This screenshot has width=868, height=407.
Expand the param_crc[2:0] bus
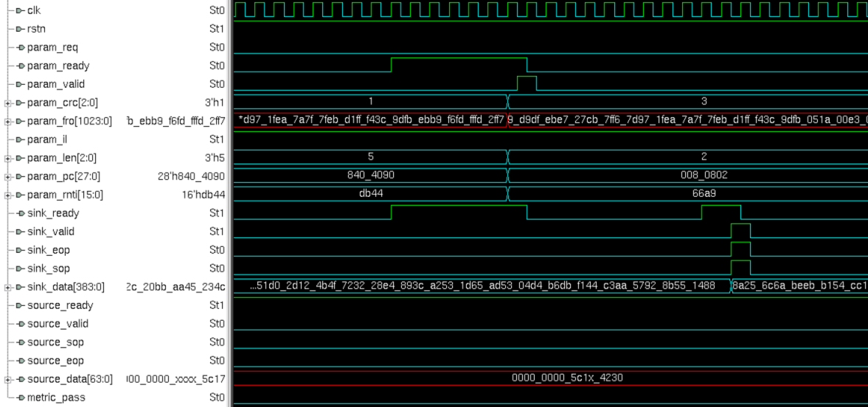tap(7, 103)
